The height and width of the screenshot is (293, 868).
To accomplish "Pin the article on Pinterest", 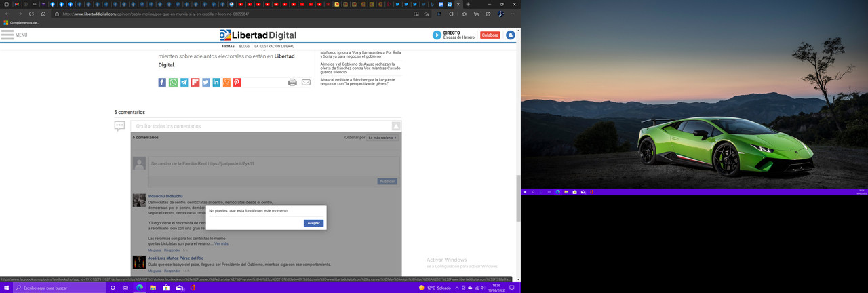I will [x=237, y=82].
